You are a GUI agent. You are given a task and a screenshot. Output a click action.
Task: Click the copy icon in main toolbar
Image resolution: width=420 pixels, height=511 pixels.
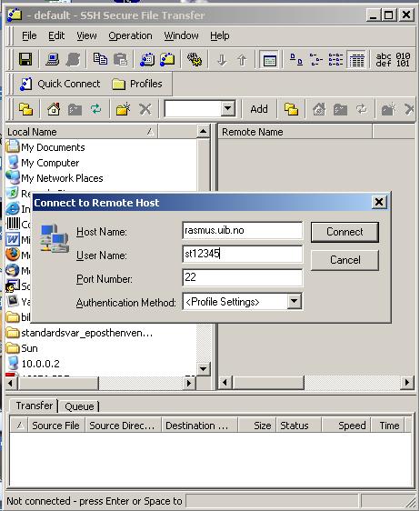(x=100, y=60)
